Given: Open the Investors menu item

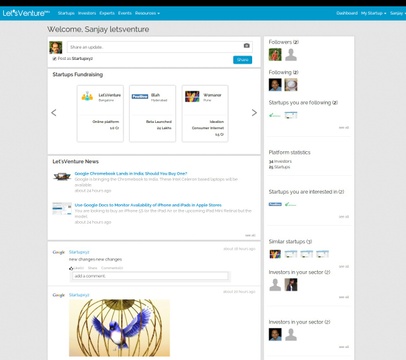Looking at the screenshot, I should pos(87,13).
